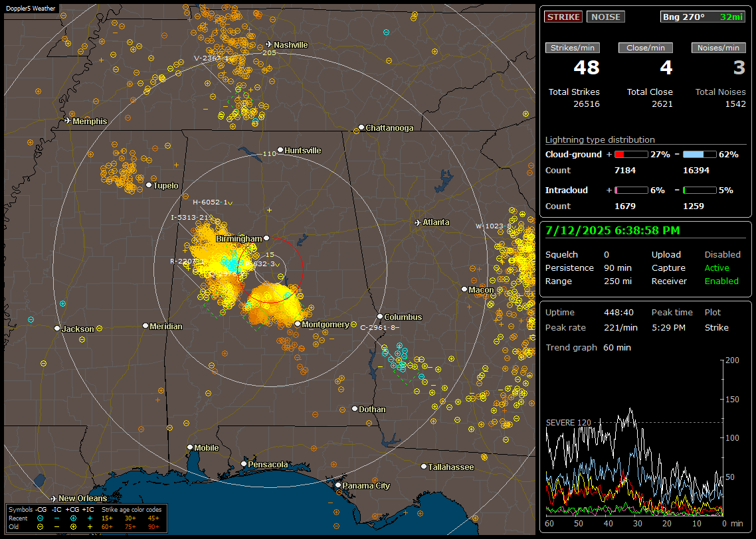Click storm cell label V-2367-1

click(x=213, y=58)
